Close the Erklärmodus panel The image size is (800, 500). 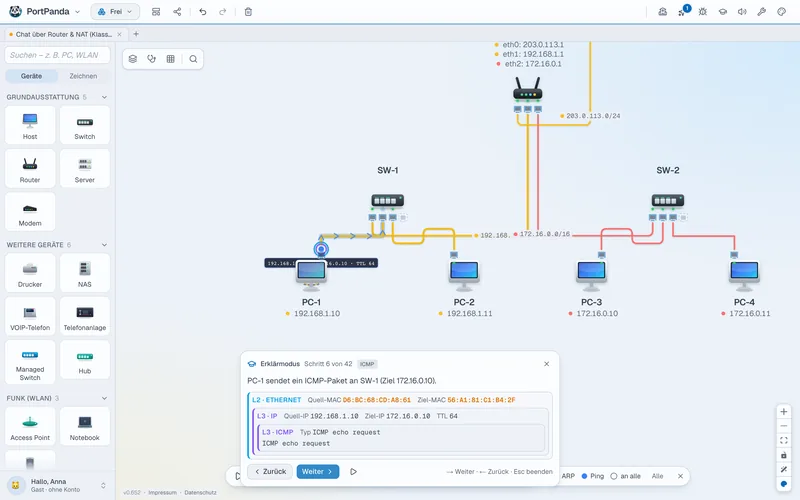[546, 364]
